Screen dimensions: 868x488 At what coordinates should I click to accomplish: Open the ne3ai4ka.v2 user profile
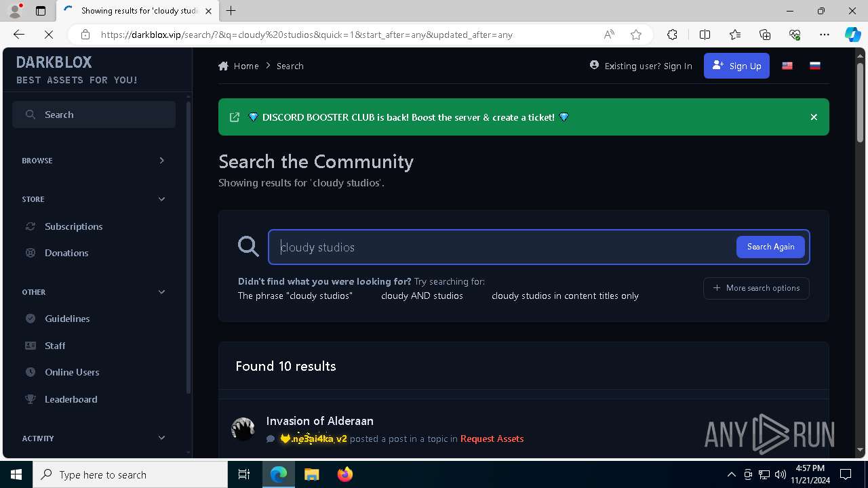313,439
